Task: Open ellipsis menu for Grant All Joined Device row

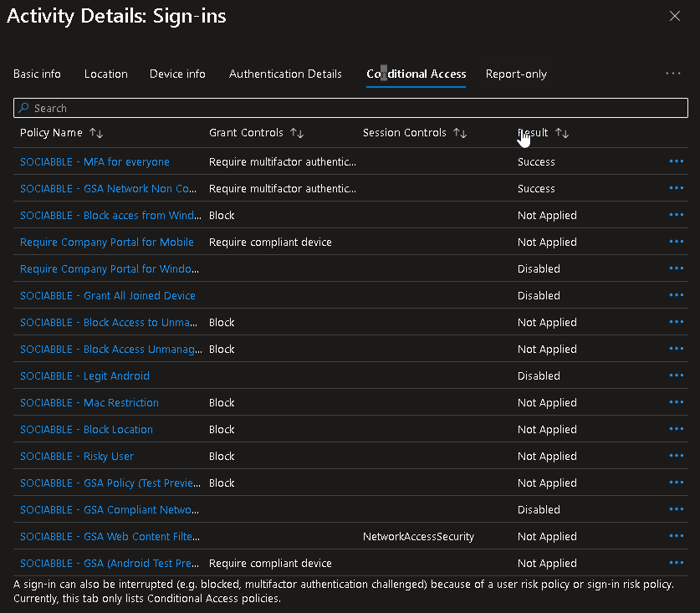Action: [x=677, y=295]
